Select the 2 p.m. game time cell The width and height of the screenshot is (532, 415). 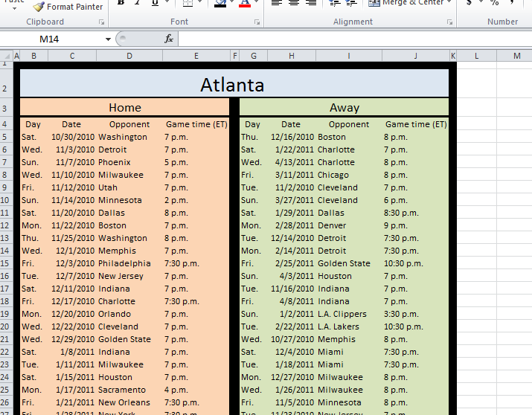click(196, 200)
